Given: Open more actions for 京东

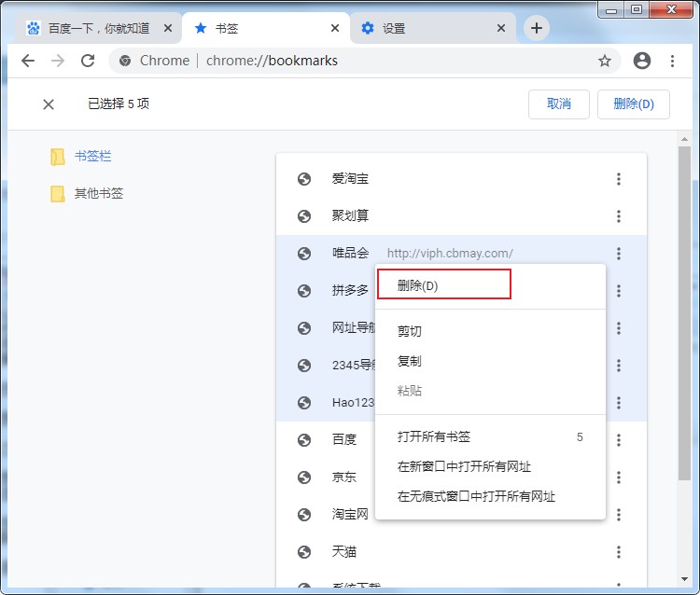Looking at the screenshot, I should point(618,477).
